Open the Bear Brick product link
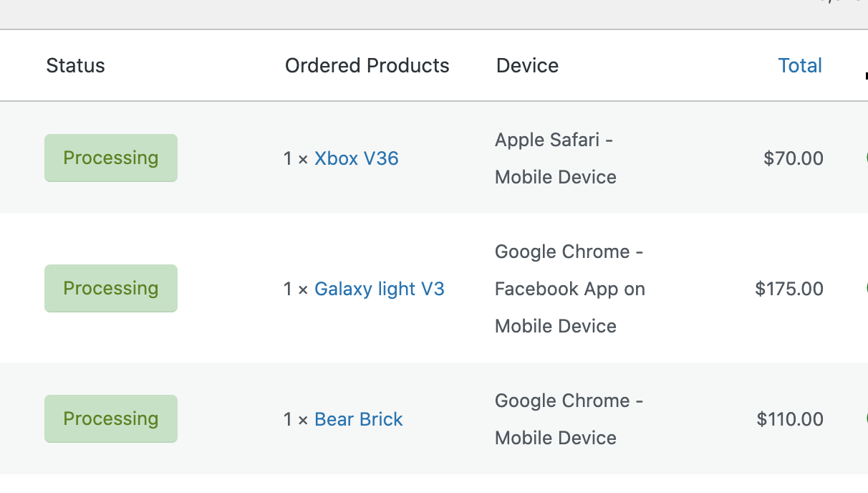This screenshot has height=493, width=868. tap(359, 419)
